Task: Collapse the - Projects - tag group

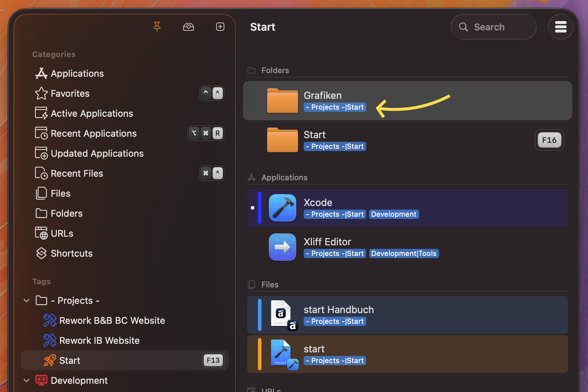Action: point(26,301)
